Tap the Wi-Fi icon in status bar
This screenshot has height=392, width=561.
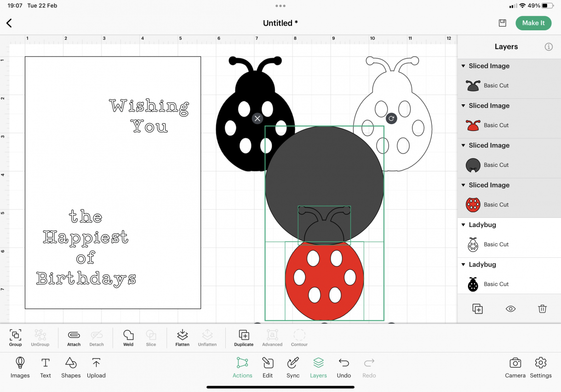[522, 6]
